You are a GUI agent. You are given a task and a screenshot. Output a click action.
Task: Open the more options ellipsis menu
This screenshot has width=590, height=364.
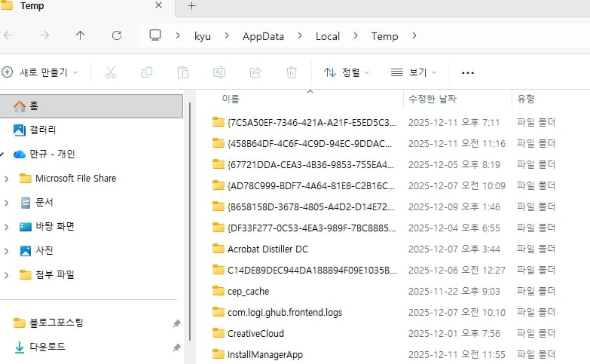point(467,72)
